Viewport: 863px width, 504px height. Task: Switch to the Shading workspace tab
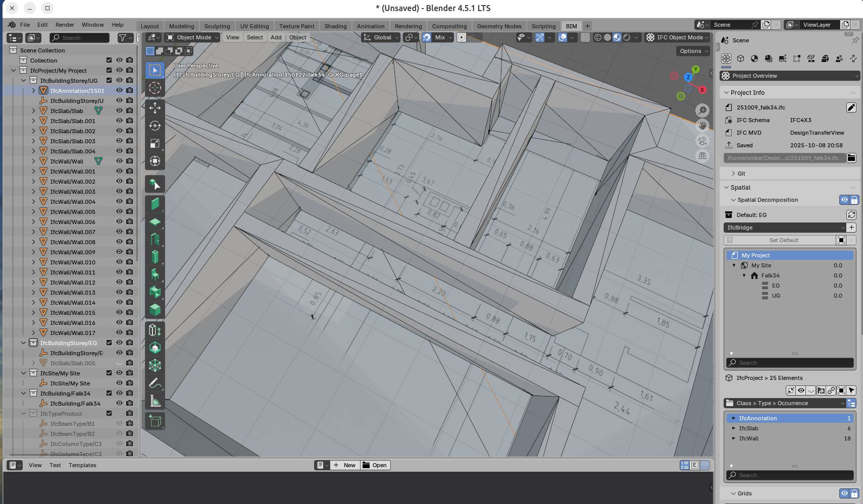click(335, 26)
